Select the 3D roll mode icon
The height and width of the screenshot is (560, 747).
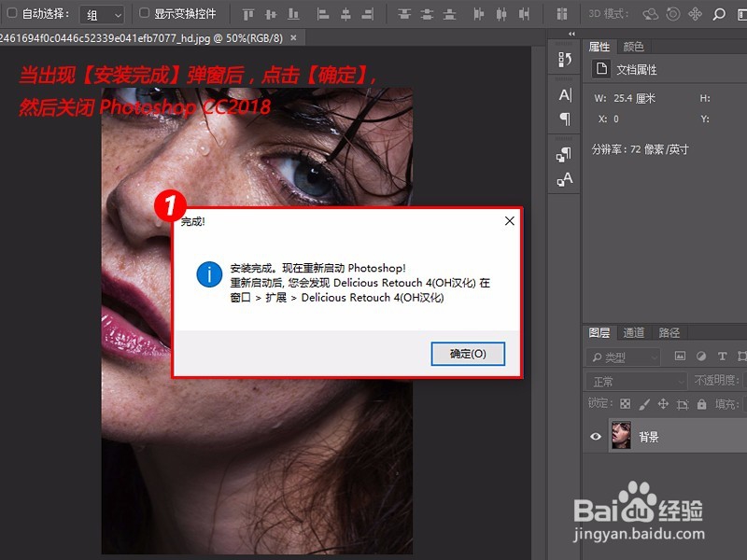click(x=672, y=15)
